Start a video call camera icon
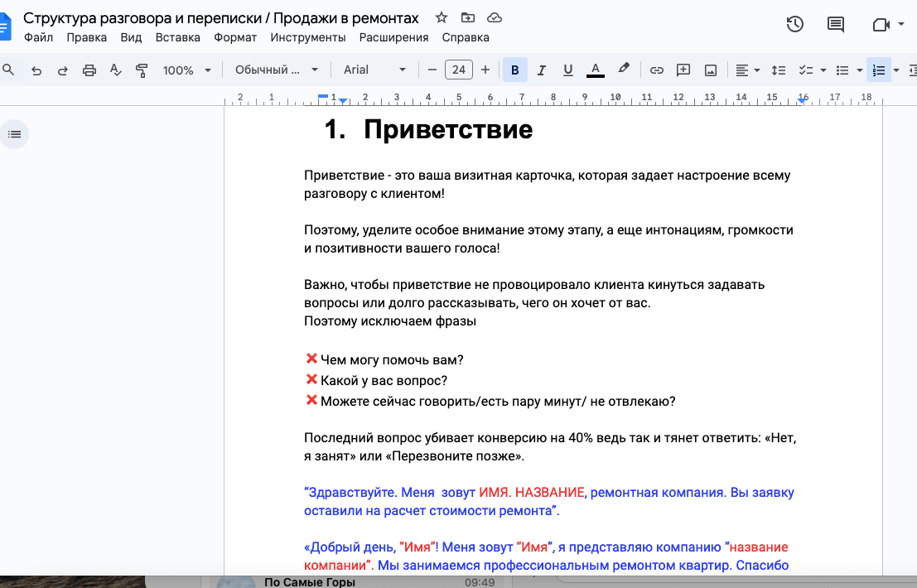This screenshot has width=917, height=588. (x=881, y=25)
